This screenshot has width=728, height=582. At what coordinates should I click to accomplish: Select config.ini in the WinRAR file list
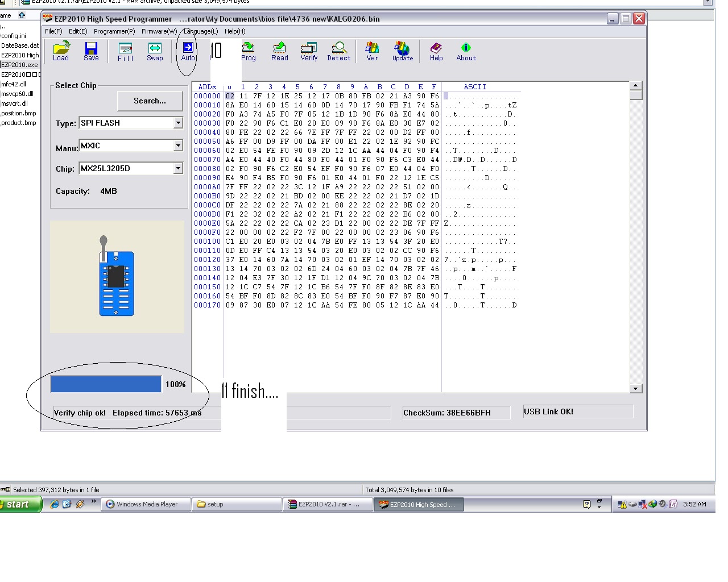coord(13,36)
